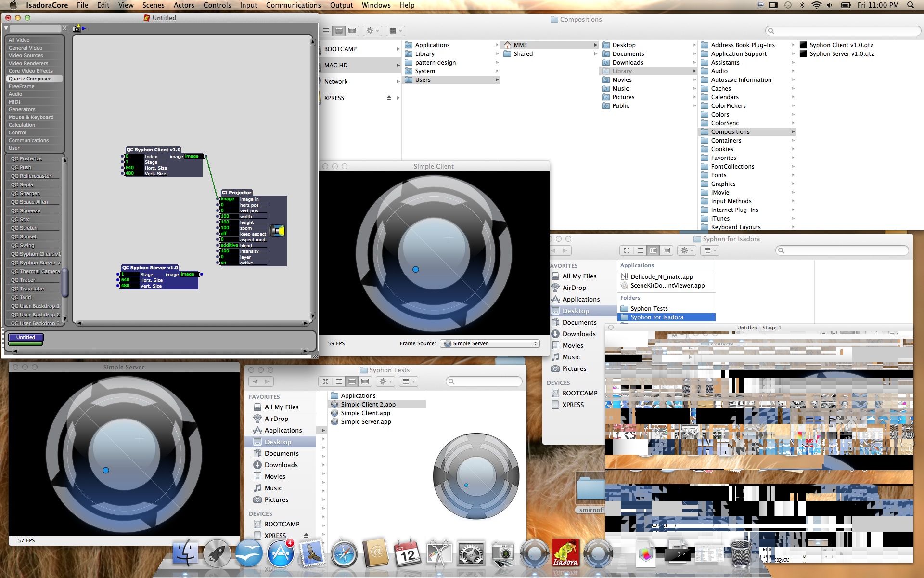
Task: Click forward button in Syphon for Isadora window
Action: point(565,250)
